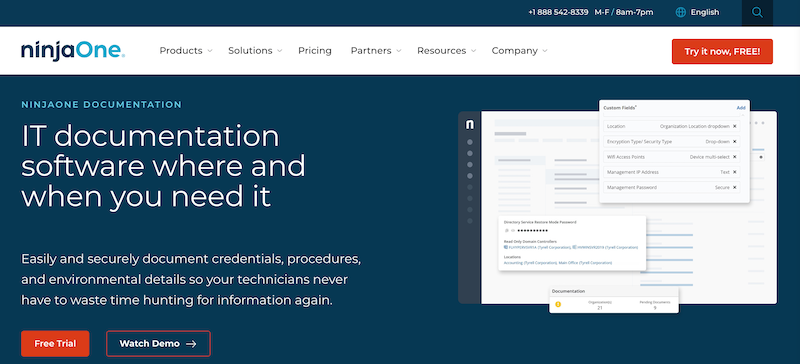This screenshot has height=364, width=800.
Task: Click the yellow status icon in the Documentation card
Action: [558, 305]
